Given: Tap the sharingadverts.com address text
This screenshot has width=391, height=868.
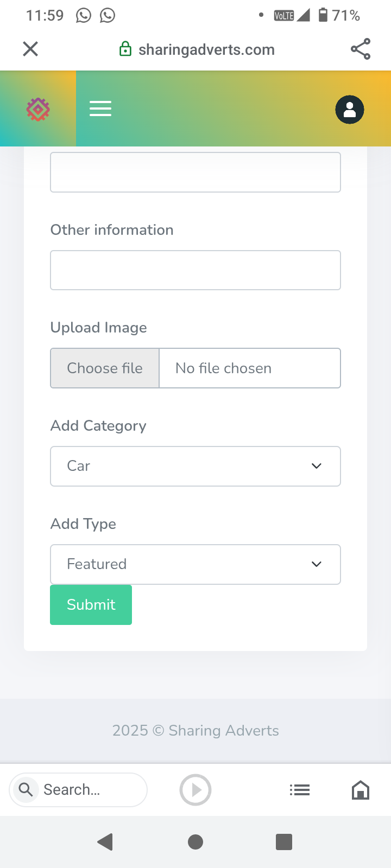Looking at the screenshot, I should 206,49.
